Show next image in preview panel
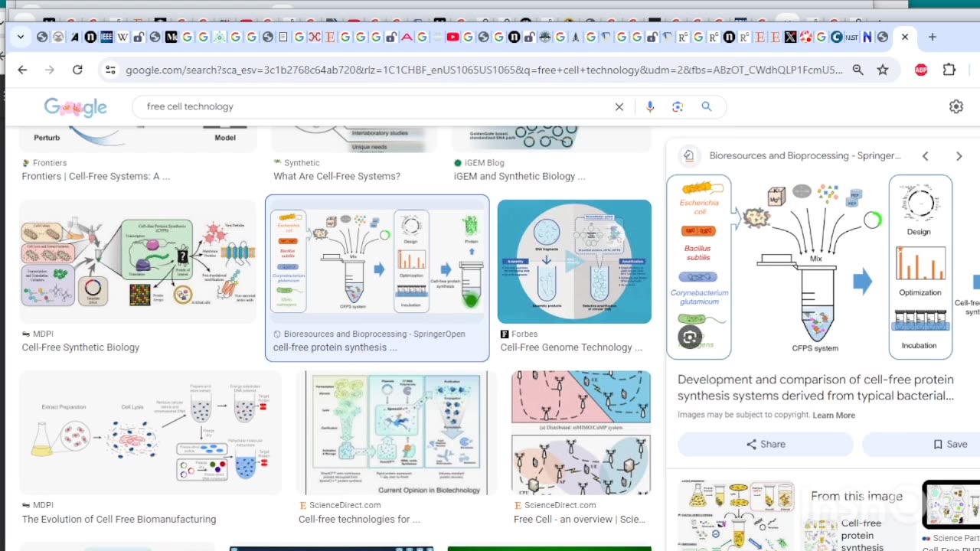 959,156
